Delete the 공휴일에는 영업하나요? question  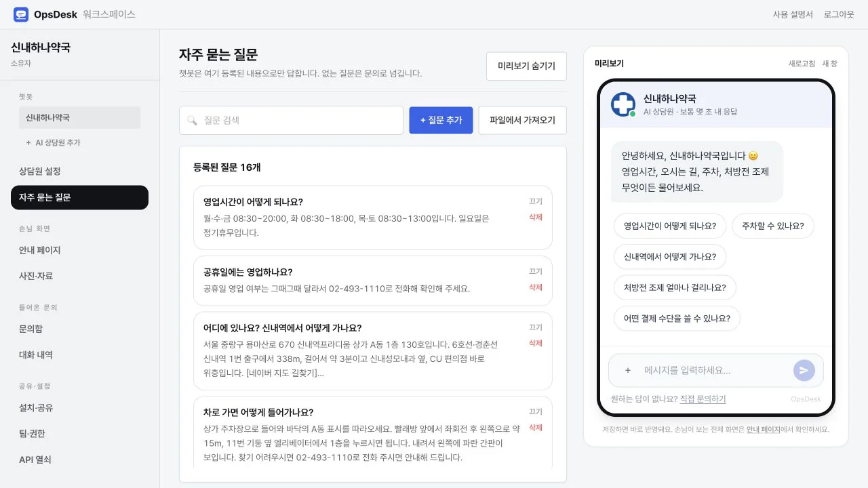pyautogui.click(x=536, y=287)
